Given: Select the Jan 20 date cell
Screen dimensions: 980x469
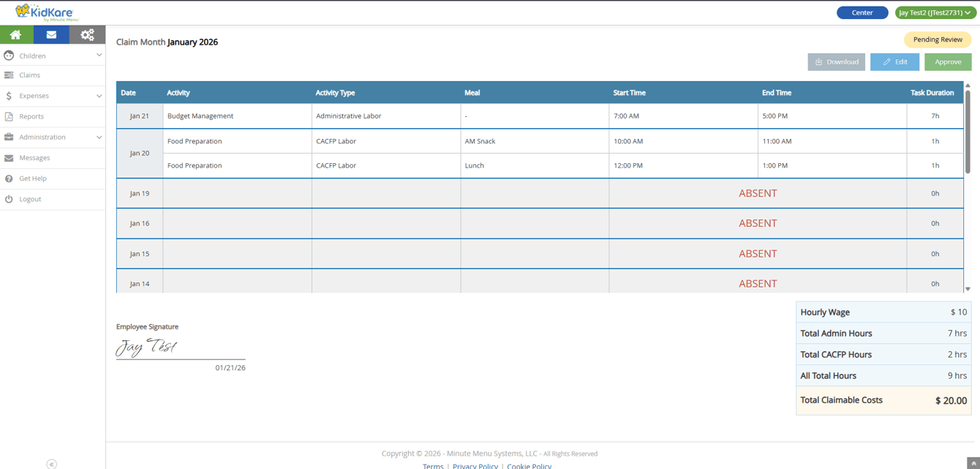Looking at the screenshot, I should [x=140, y=153].
